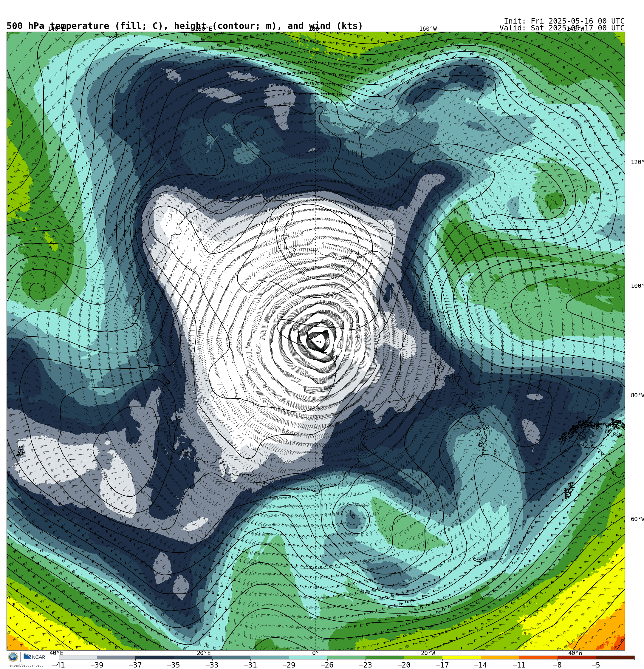
Task: Click the 0° longitude label
Action: pos(315,653)
